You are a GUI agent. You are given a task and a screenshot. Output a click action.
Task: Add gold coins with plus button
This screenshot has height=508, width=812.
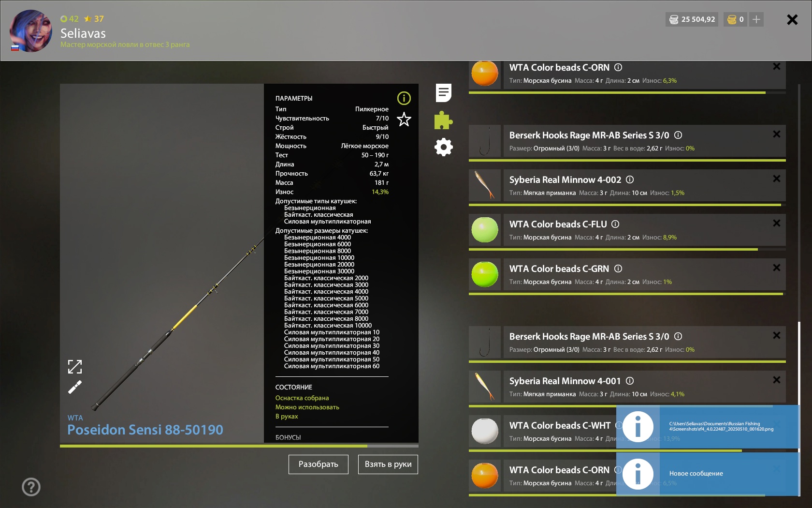click(756, 19)
